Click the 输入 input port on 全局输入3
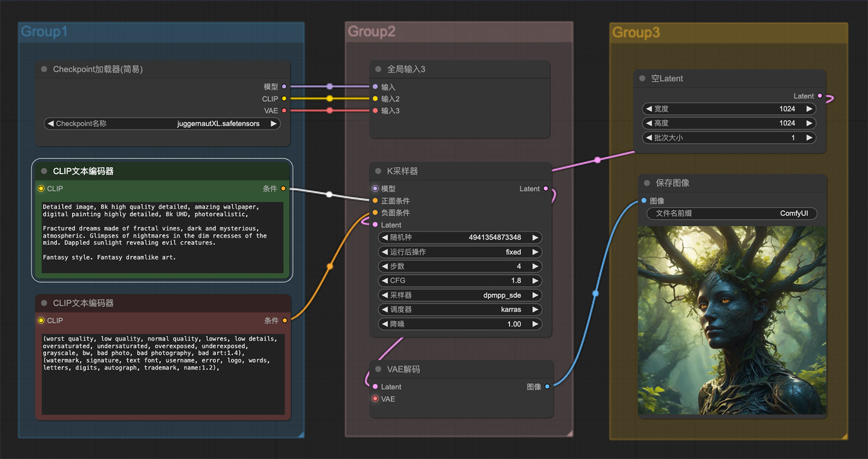This screenshot has height=459, width=868. click(x=375, y=87)
